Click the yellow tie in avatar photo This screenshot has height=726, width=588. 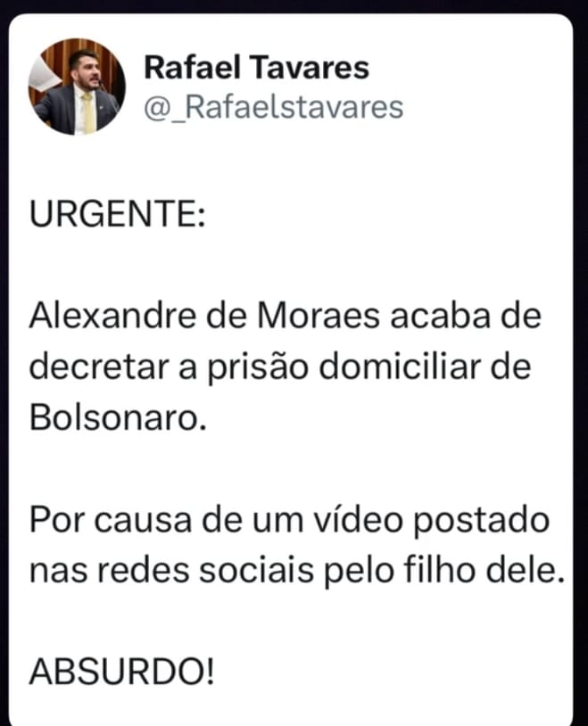coord(88,112)
